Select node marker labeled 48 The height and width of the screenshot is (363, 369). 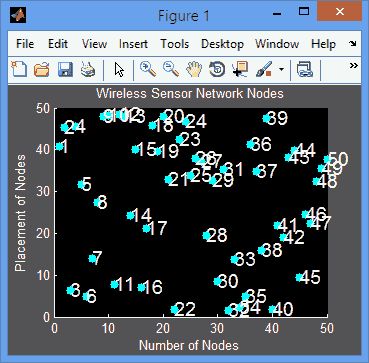click(x=316, y=181)
